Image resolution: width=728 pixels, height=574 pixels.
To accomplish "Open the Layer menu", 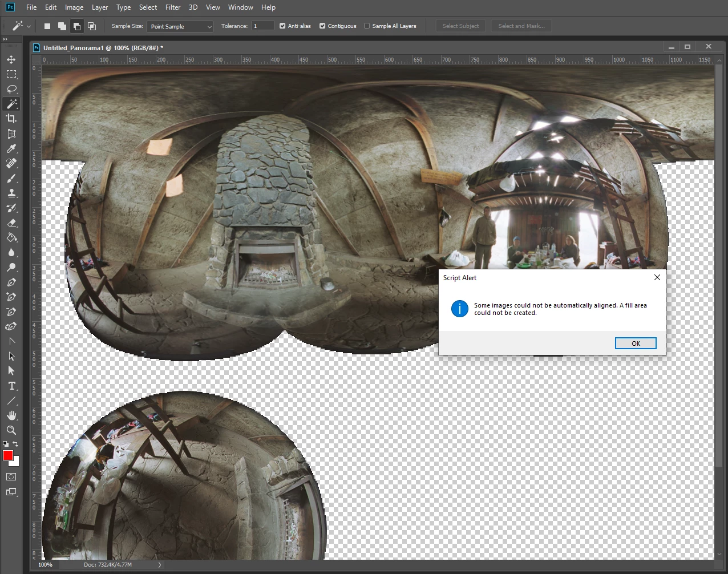I will (x=100, y=7).
